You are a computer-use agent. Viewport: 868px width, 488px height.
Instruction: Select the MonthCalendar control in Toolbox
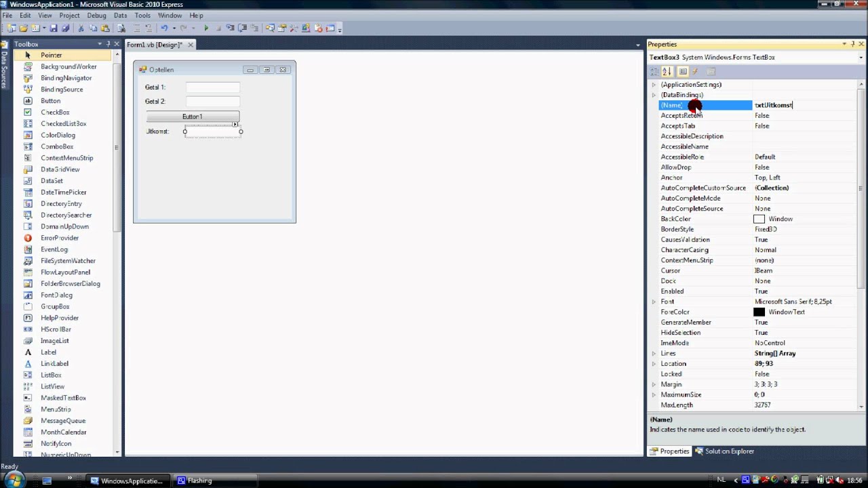[x=63, y=432]
